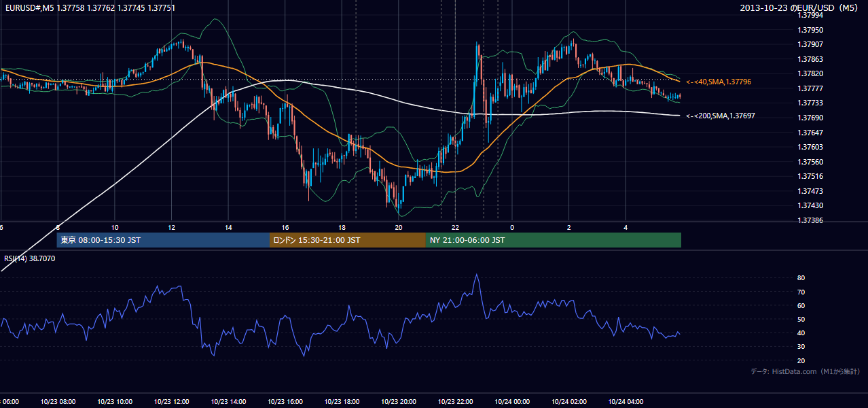The image size is (868, 408).
Task: Click price axis value 1.37820
Action: (810, 73)
